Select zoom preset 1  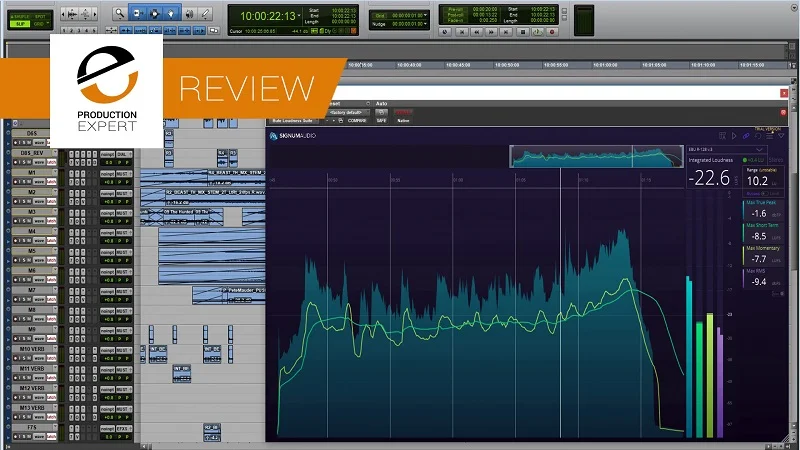click(x=64, y=31)
